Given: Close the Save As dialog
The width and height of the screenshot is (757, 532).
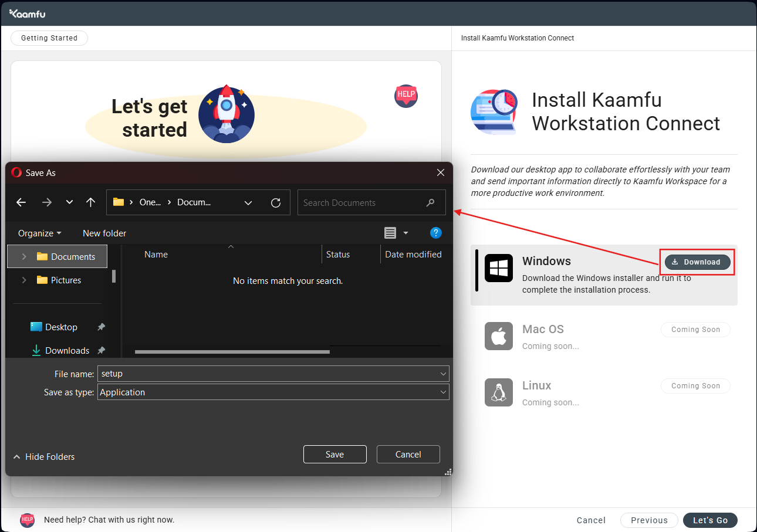Looking at the screenshot, I should 441,172.
